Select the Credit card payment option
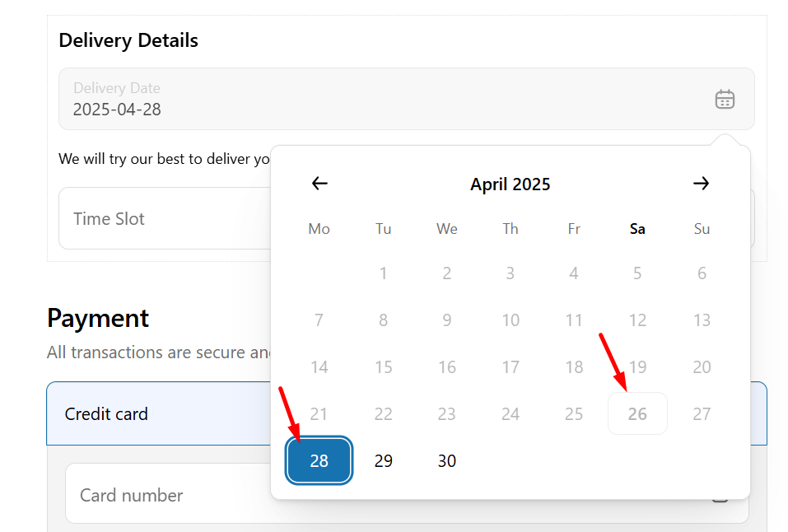Image resolution: width=788 pixels, height=532 pixels. [159, 414]
